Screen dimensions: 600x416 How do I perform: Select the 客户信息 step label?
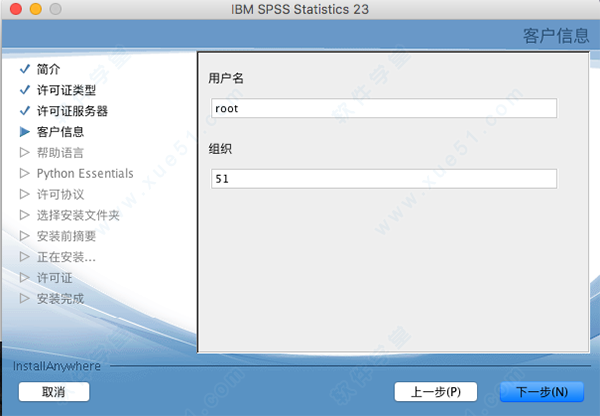click(60, 132)
